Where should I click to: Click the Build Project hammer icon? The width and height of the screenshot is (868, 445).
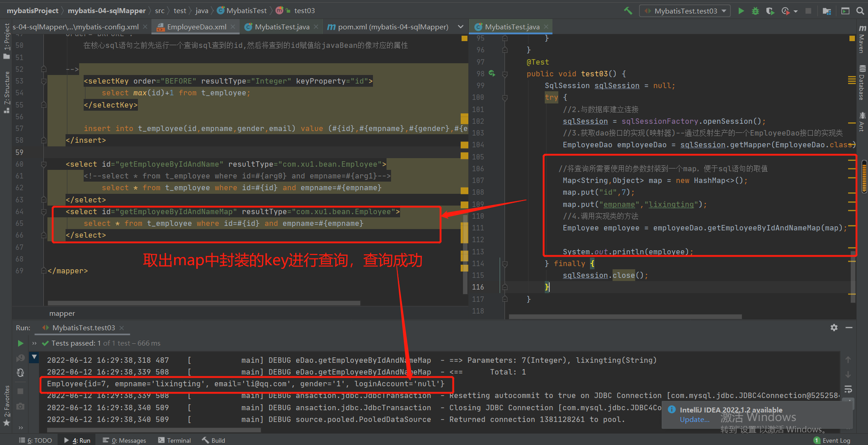[628, 10]
